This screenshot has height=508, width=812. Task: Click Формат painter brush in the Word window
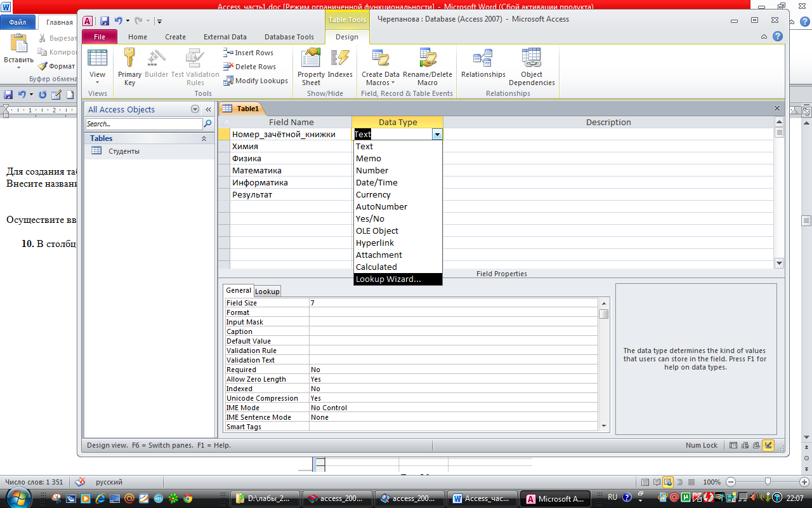pyautogui.click(x=43, y=66)
